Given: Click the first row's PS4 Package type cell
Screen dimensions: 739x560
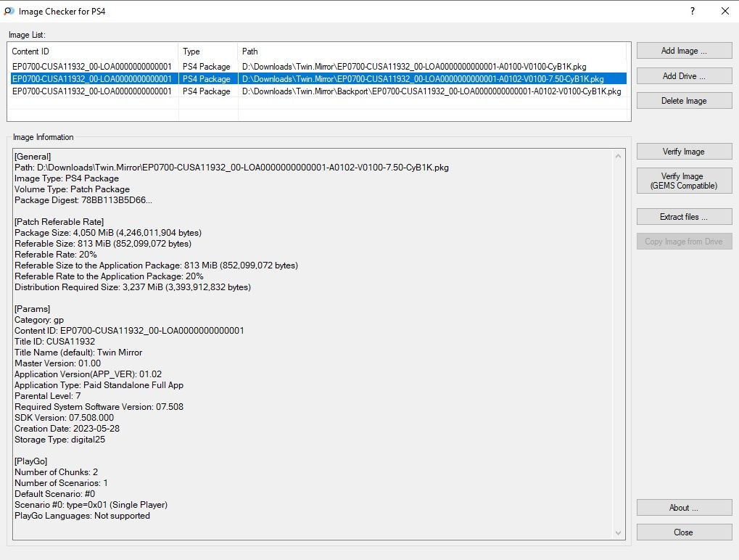Looking at the screenshot, I should tap(207, 67).
